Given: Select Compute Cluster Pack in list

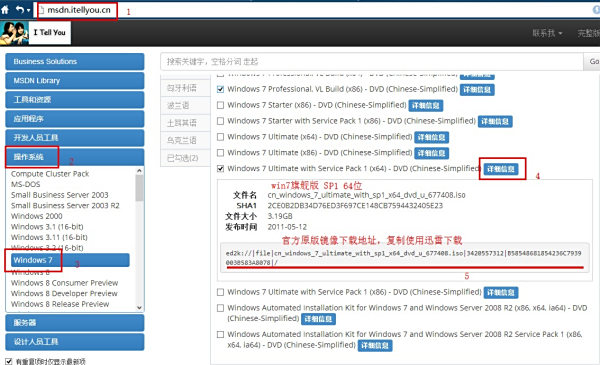Looking at the screenshot, I should [x=50, y=174].
